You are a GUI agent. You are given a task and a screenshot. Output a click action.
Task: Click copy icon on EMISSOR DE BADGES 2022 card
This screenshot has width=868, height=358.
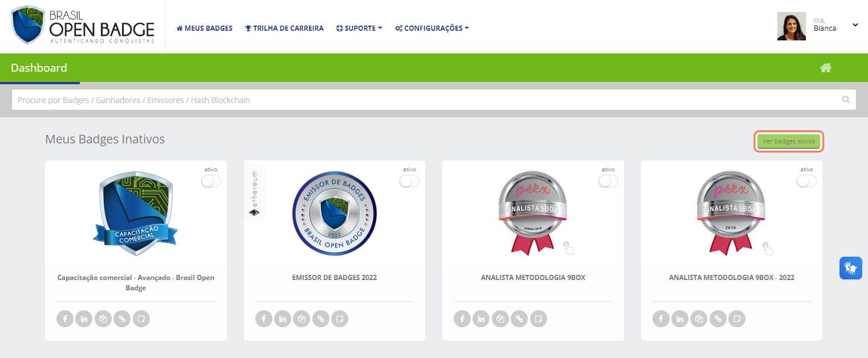[x=301, y=319]
